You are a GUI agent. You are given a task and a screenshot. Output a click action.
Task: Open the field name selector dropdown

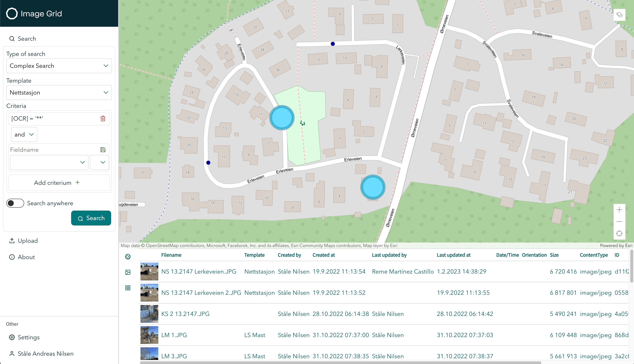click(x=49, y=162)
